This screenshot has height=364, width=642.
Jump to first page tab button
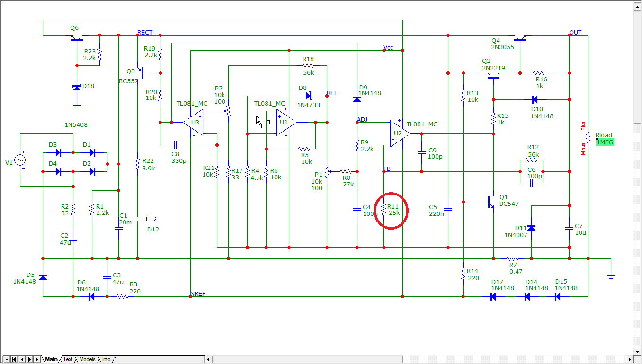14,360
